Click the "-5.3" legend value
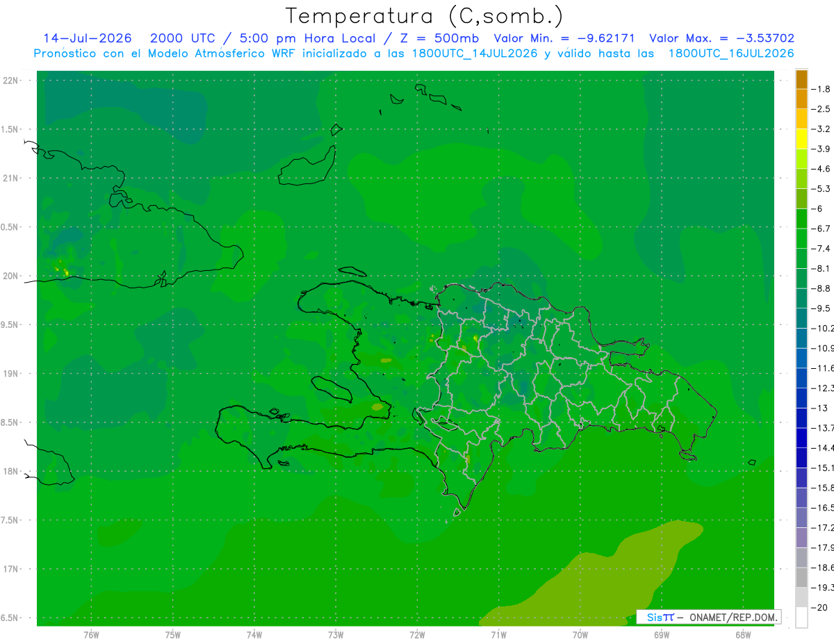The image size is (834, 644). (x=821, y=188)
